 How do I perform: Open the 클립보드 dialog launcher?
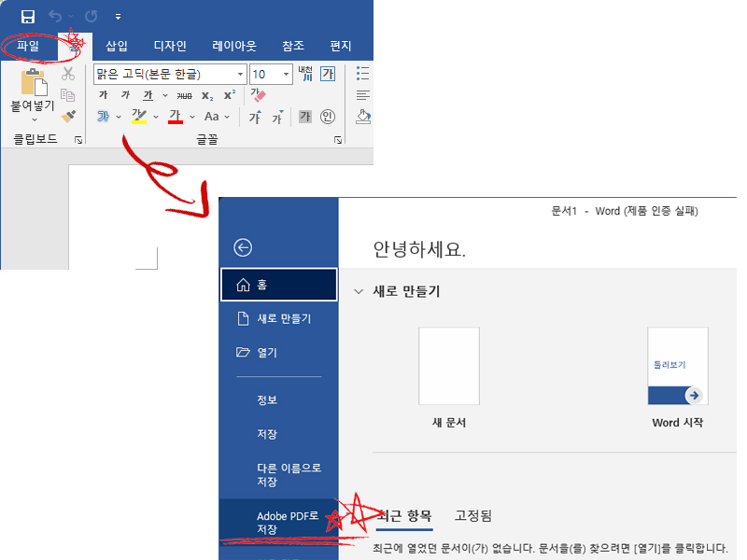coord(78,139)
